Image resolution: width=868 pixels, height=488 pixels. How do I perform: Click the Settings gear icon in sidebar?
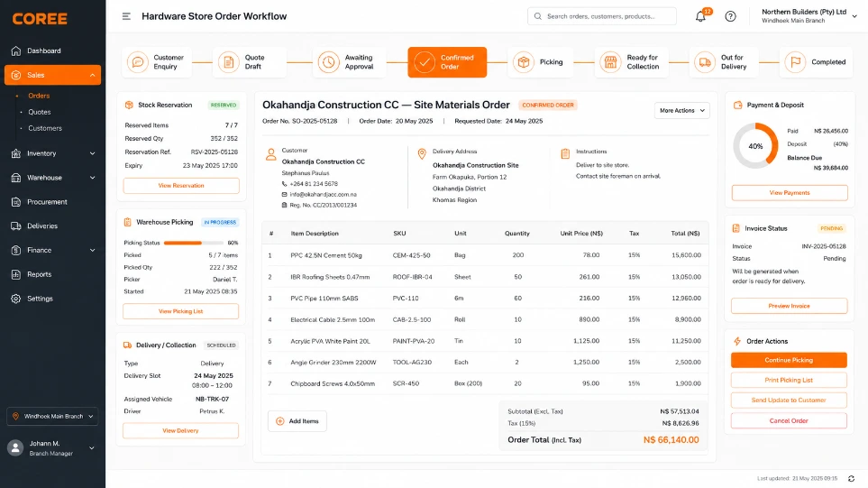coord(16,299)
